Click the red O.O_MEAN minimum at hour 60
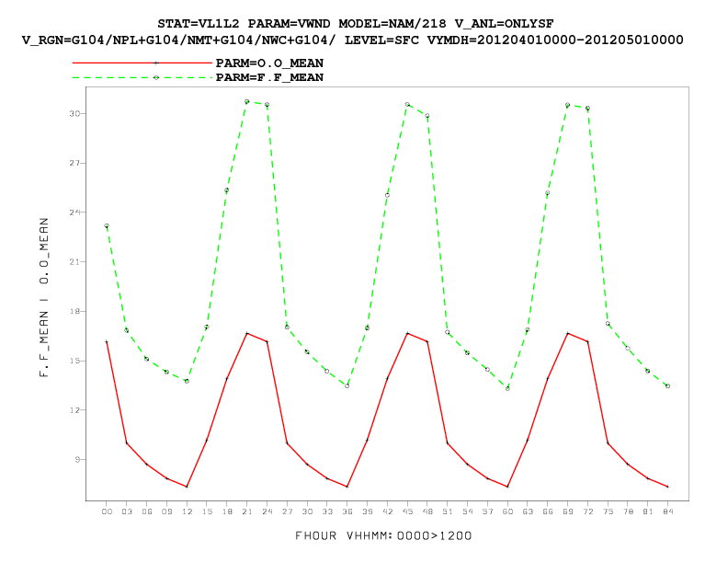This screenshot has width=728, height=563. click(x=507, y=487)
